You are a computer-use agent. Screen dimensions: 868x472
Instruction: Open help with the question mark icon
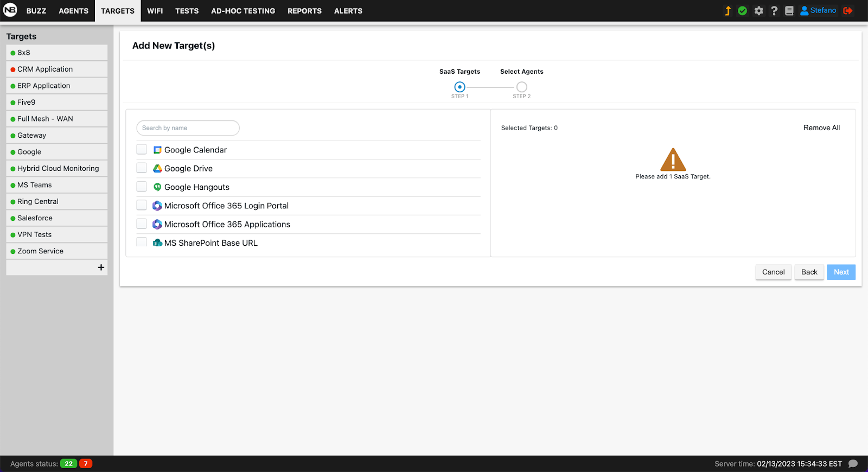[x=774, y=11]
